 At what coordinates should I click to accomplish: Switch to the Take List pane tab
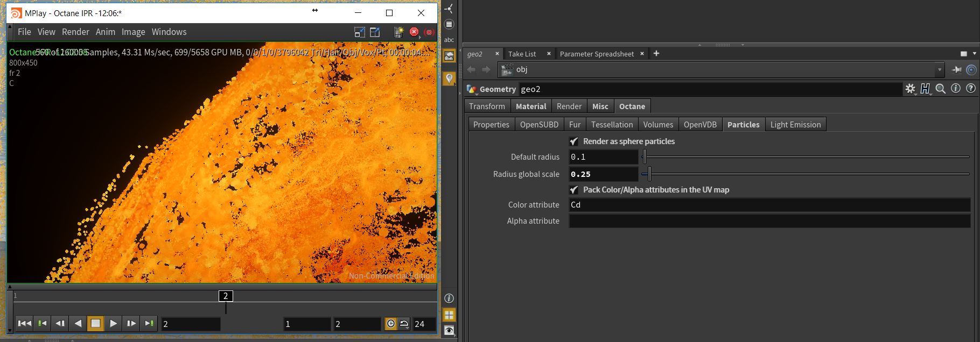[522, 54]
